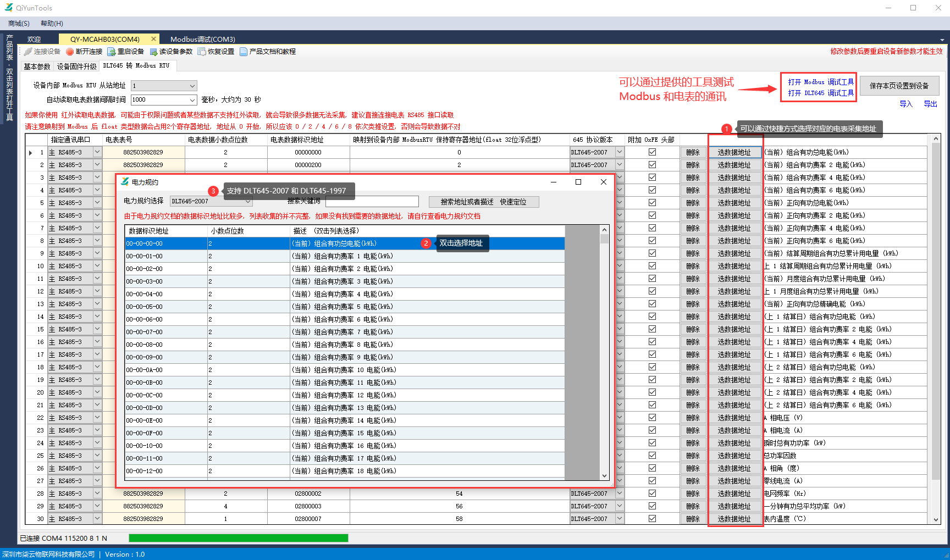950x560 pixels.
Task: Expand the 电力规约选择 DLT645-2007 dropdown
Action: click(248, 202)
